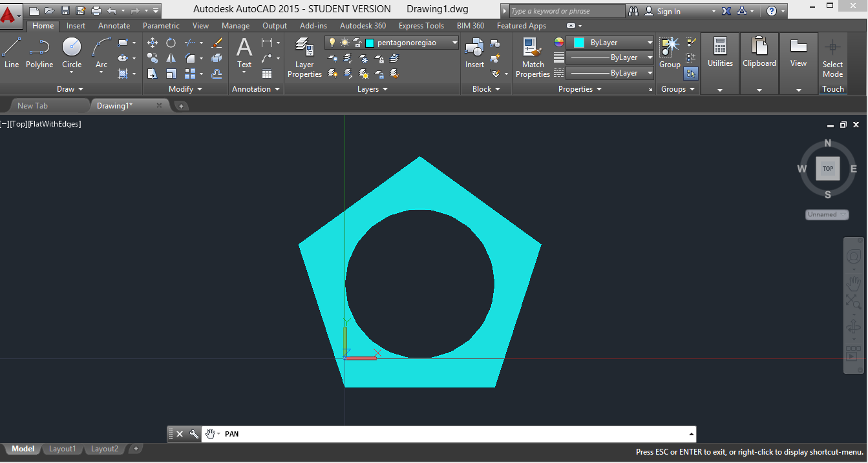Activate the Circle tool

72,53
